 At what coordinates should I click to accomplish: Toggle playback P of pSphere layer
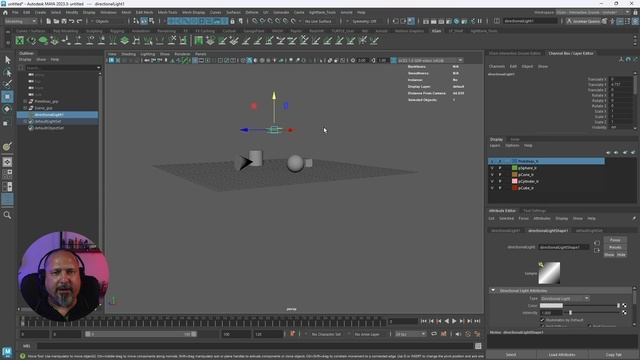[500, 168]
